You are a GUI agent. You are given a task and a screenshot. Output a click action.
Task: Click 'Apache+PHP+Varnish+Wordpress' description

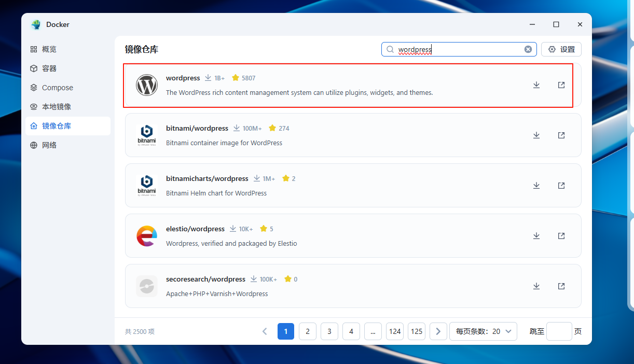(217, 293)
